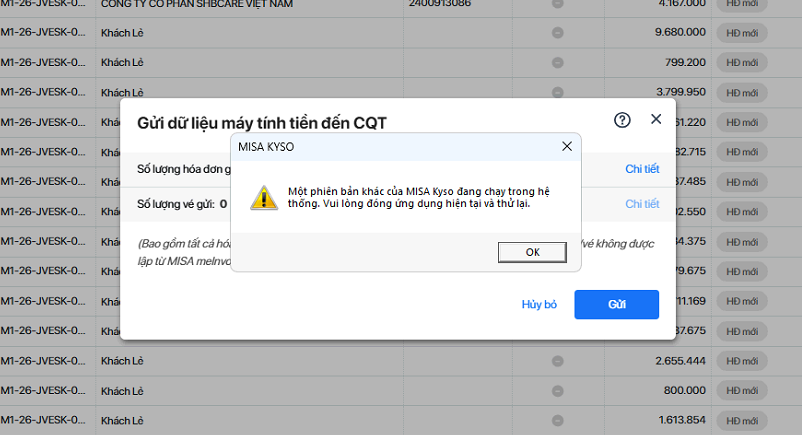Click OK in the MISA KYSO warning dialog

pyautogui.click(x=532, y=252)
